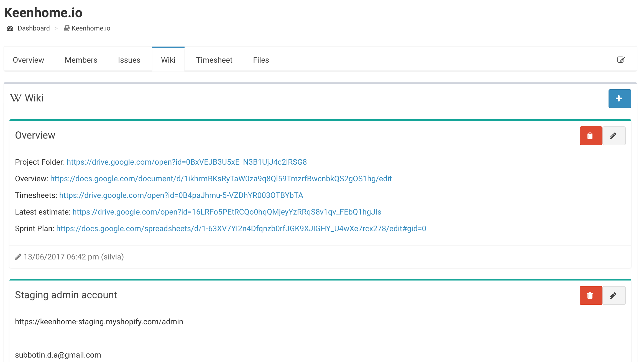Click the Wikipedia W icon in header
Screen dimensions: 644x362
tap(16, 98)
